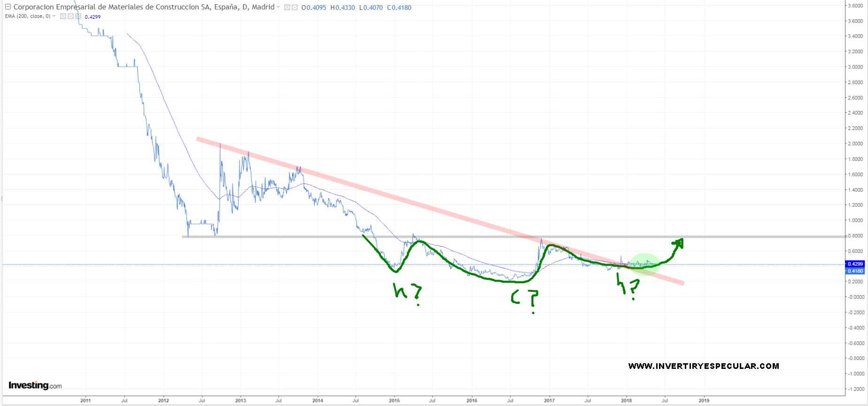868x406 pixels.
Task: Click the 0.4299 EMA price label on axis
Action: 855,264
